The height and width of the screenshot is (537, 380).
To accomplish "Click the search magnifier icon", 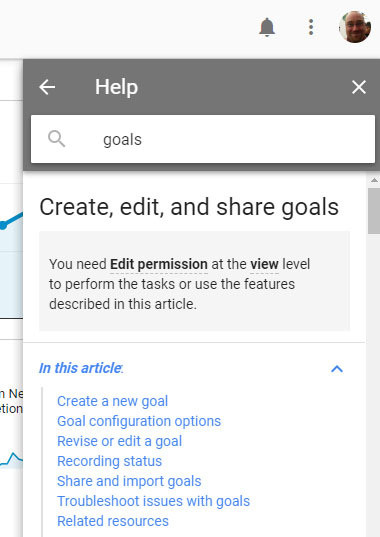I will [56, 139].
